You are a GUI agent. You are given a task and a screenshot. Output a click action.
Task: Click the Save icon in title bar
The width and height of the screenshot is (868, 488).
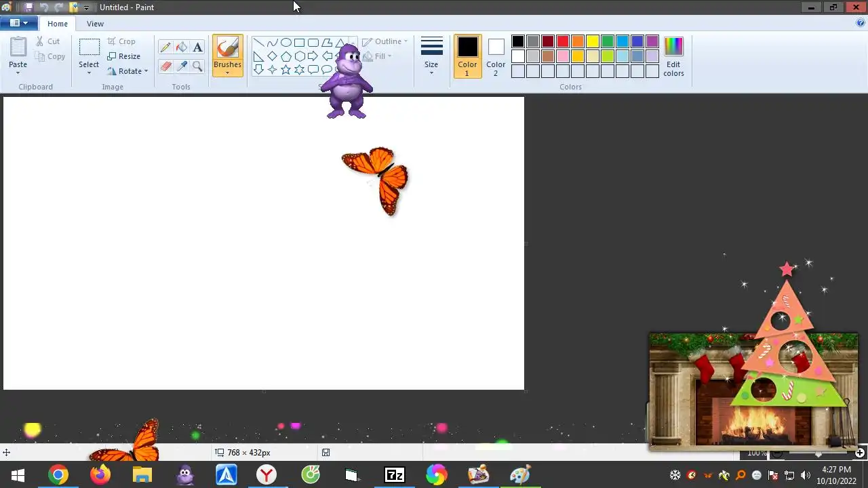pos(28,7)
